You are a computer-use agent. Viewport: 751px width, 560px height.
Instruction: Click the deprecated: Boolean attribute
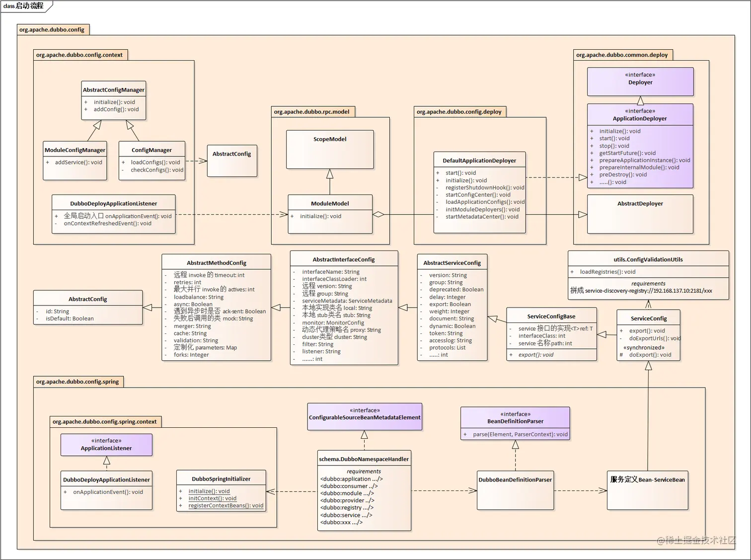456,290
